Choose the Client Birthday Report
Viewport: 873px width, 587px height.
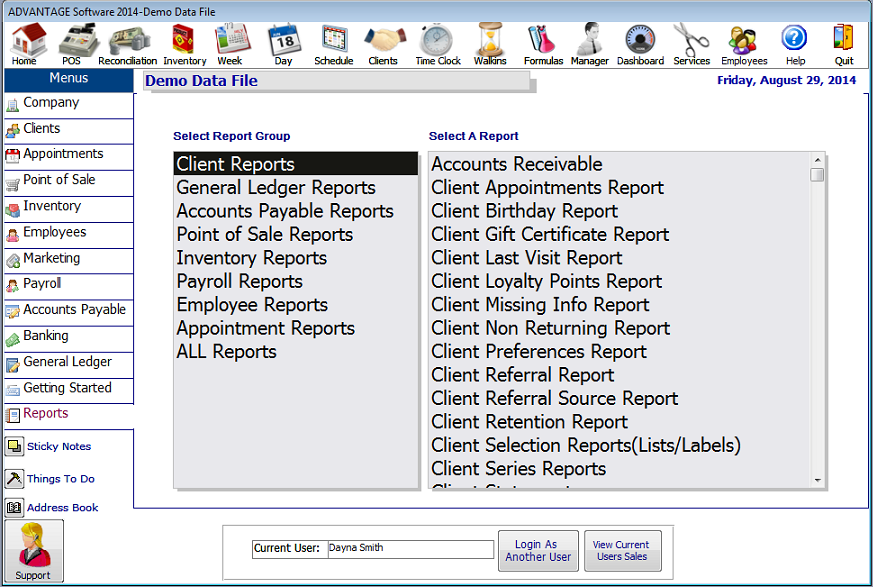[x=620, y=211]
